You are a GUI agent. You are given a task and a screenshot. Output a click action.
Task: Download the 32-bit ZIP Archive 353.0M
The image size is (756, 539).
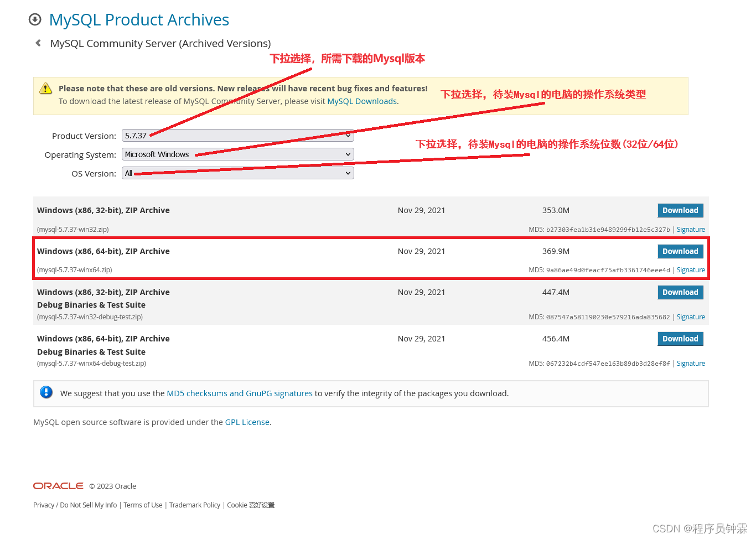click(x=680, y=210)
